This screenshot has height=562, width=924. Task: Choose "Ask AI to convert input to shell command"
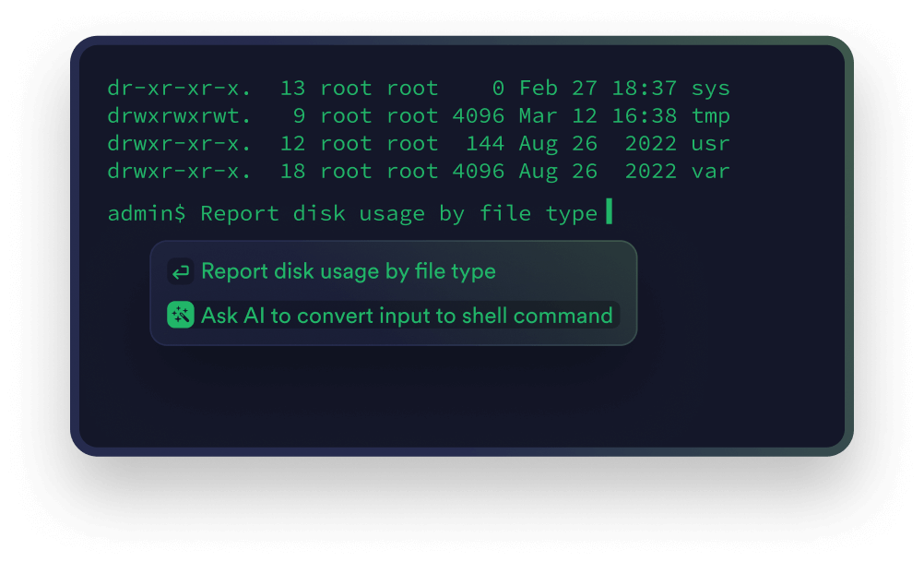(407, 316)
